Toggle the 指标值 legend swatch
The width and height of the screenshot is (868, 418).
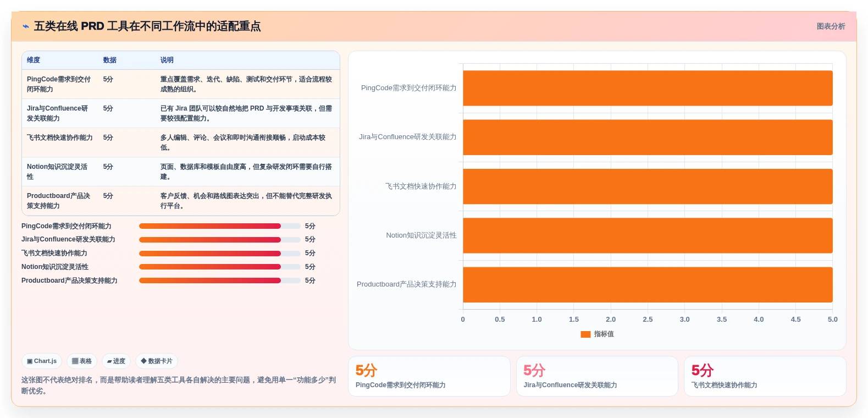tap(585, 334)
